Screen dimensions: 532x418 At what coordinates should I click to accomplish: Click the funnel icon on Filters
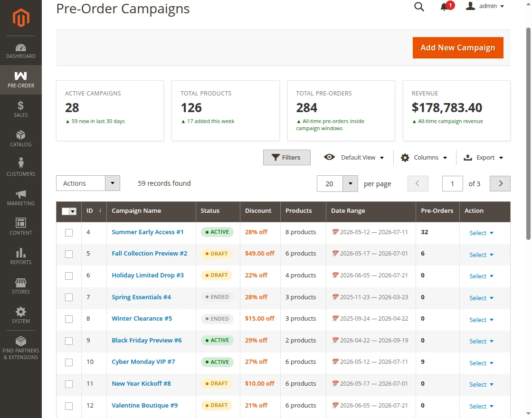point(275,157)
